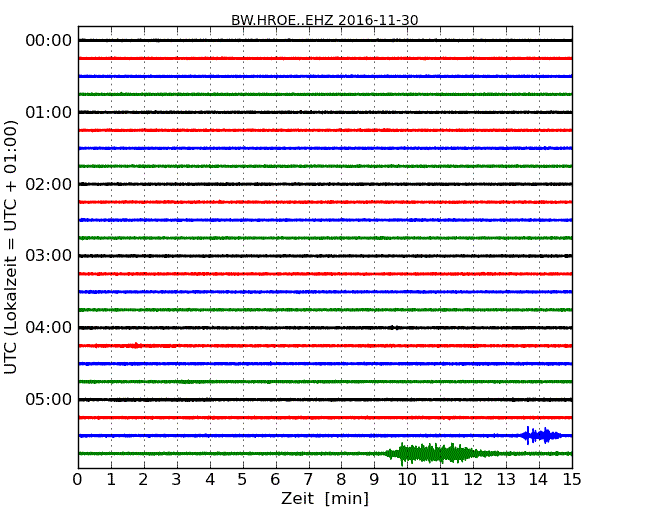
Task: Click the 4 minute tick label
Action: [210, 480]
